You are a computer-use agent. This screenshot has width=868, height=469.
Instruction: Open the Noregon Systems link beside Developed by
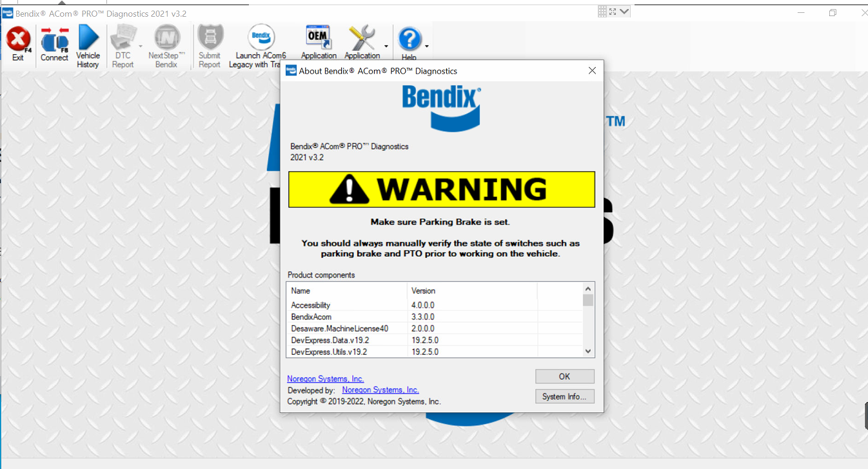pos(380,390)
